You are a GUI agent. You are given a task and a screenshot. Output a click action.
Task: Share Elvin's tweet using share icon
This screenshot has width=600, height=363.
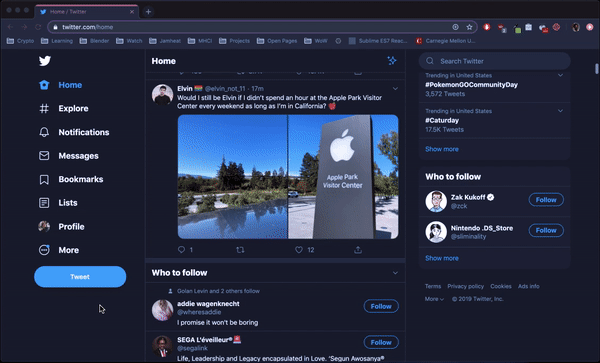[x=358, y=250]
